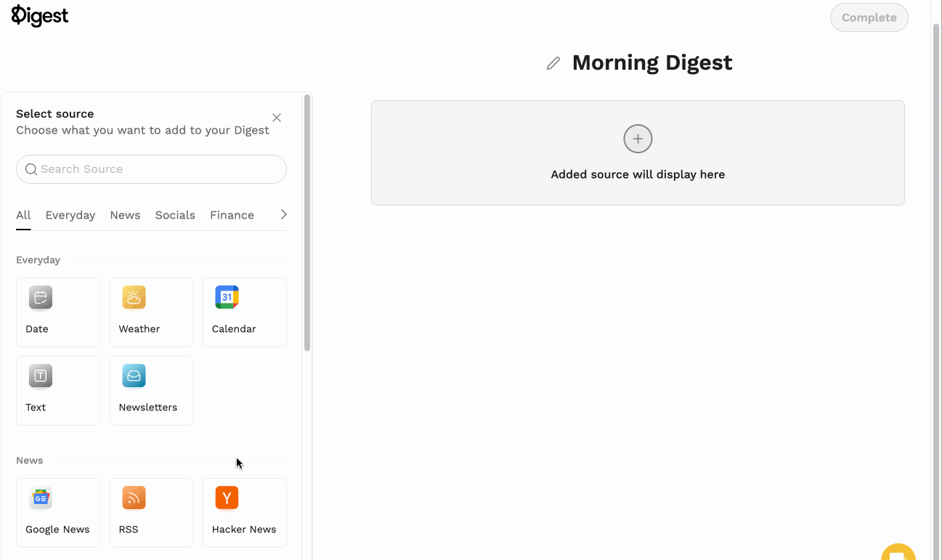Viewport: 942px width, 560px height.
Task: Open the yellow chat bubble helper
Action: tap(898, 552)
